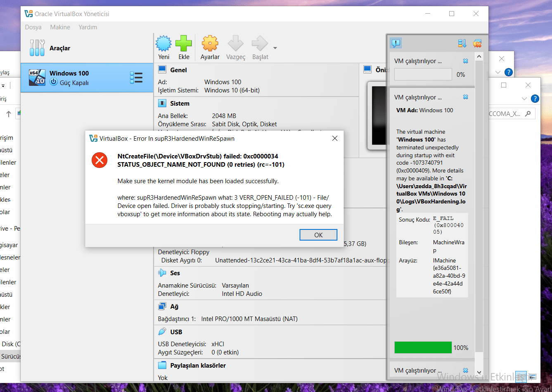This screenshot has height=392, width=552.
Task: Select the 'Windows 10 (64-bit)' operating system value
Action: [x=232, y=90]
